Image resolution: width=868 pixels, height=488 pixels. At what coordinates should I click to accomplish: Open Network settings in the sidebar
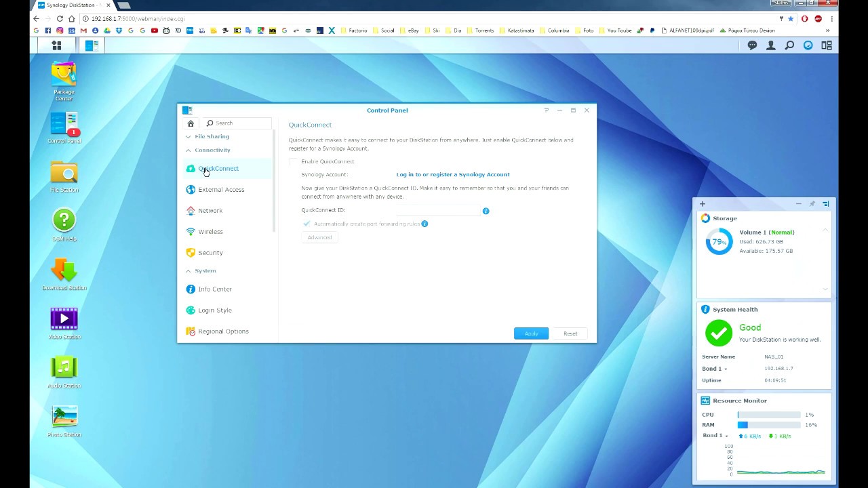(x=227, y=211)
